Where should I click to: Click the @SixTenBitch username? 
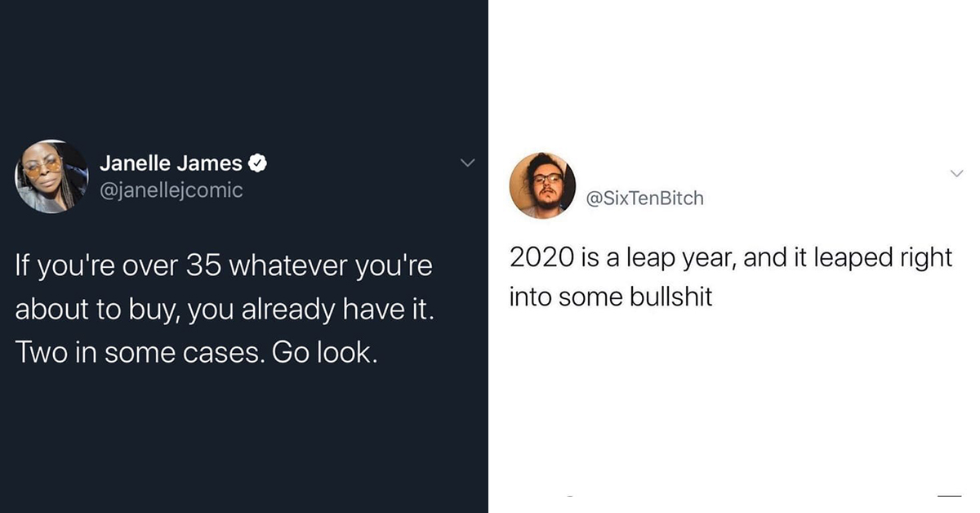645,198
